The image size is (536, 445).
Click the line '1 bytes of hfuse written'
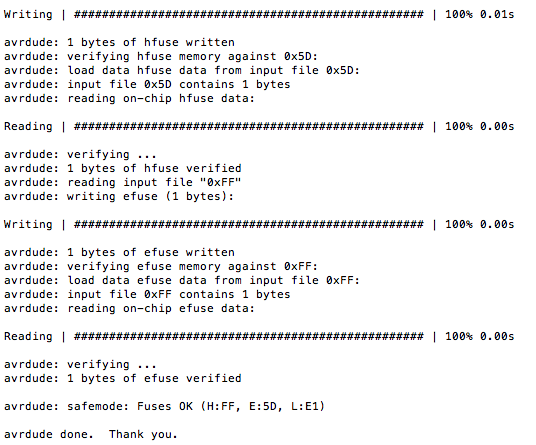pyautogui.click(x=119, y=42)
